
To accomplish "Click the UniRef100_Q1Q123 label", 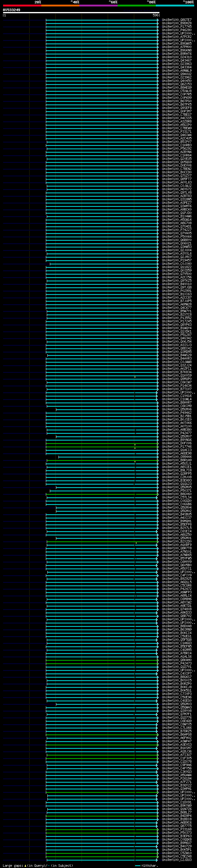I will click(x=176, y=484).
